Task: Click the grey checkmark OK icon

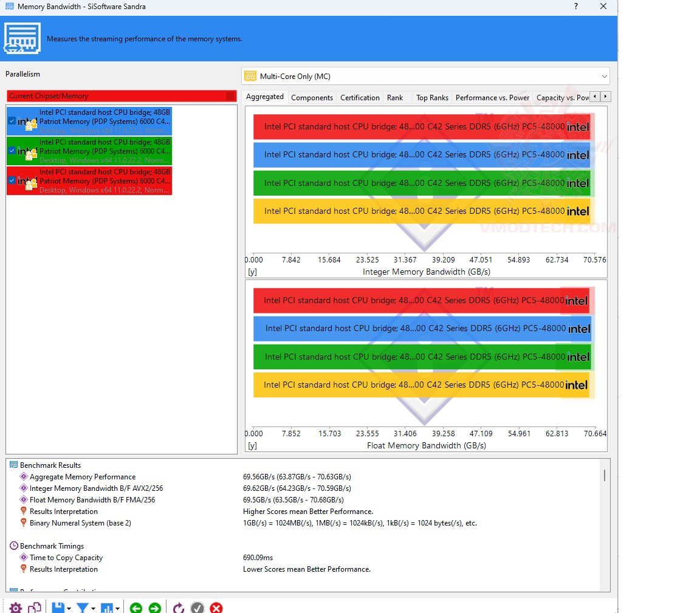Action: tap(197, 608)
